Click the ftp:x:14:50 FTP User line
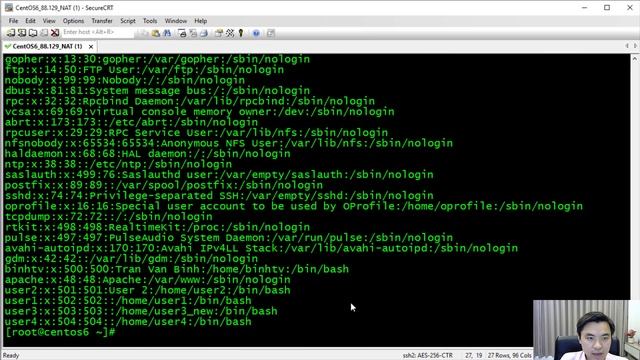The image size is (640, 360). point(144,70)
